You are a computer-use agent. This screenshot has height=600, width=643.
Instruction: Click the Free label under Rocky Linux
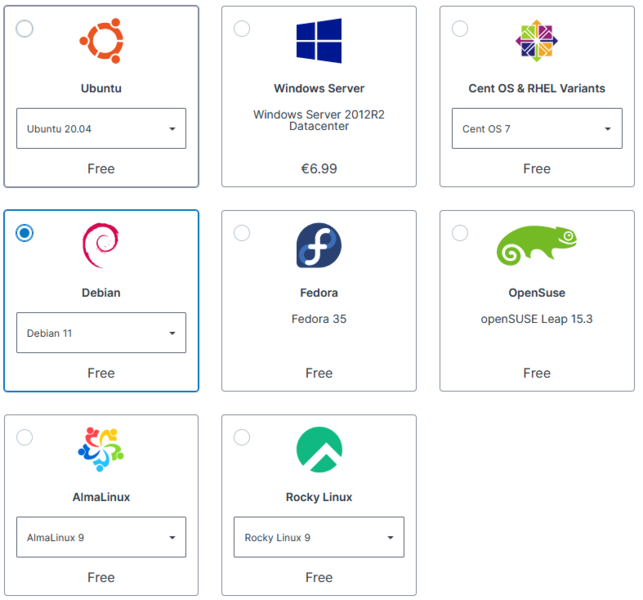[319, 577]
